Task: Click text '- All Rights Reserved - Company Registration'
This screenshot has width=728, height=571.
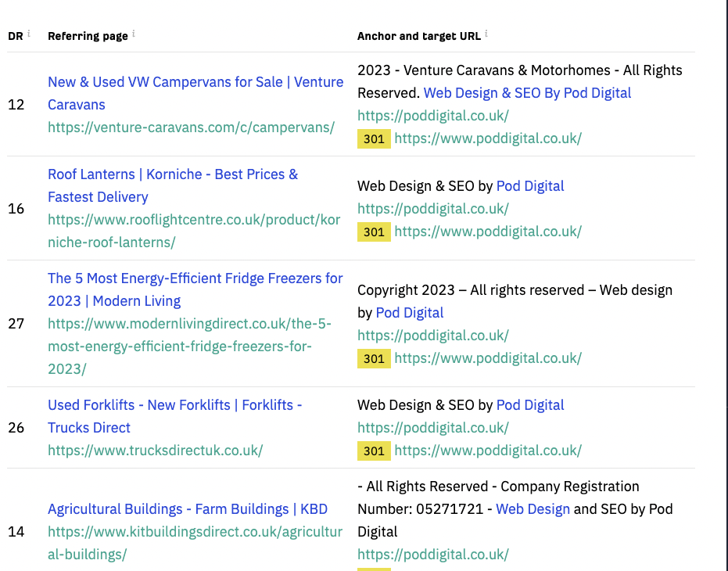Action: point(498,487)
